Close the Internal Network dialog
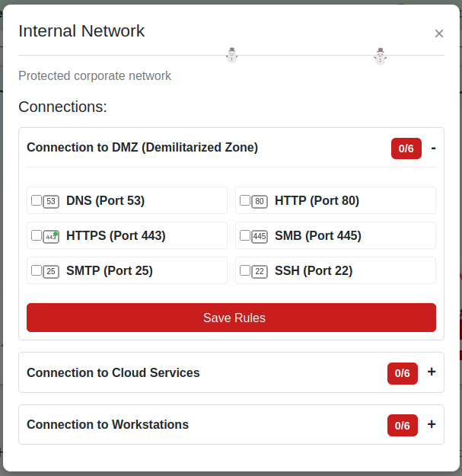 [x=439, y=34]
